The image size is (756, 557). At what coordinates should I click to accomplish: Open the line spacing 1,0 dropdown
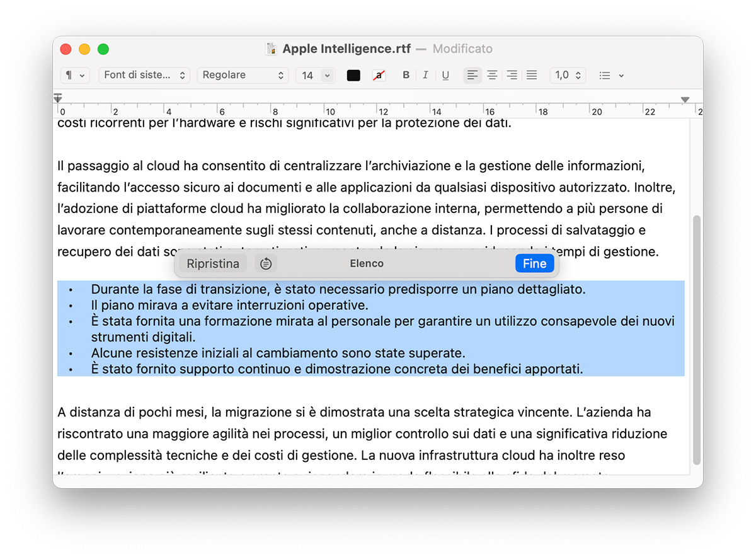(568, 75)
